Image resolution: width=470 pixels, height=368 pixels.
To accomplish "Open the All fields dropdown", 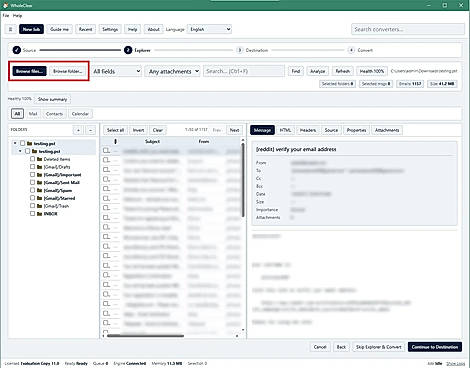I will [117, 71].
